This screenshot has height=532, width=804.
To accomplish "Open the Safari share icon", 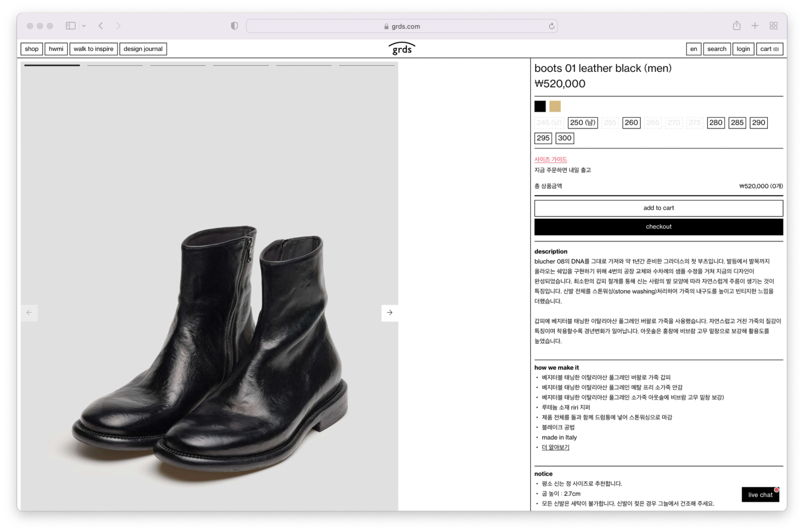I will coord(737,25).
